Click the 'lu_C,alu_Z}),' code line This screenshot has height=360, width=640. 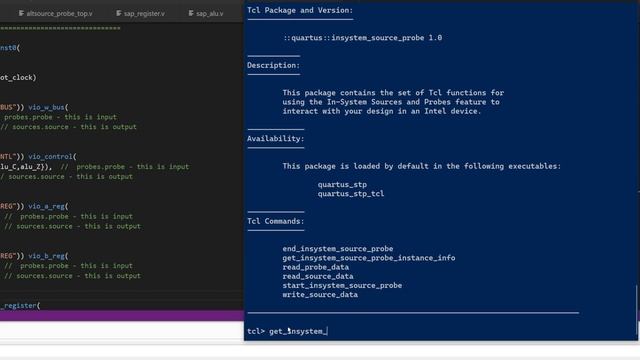pos(26,167)
